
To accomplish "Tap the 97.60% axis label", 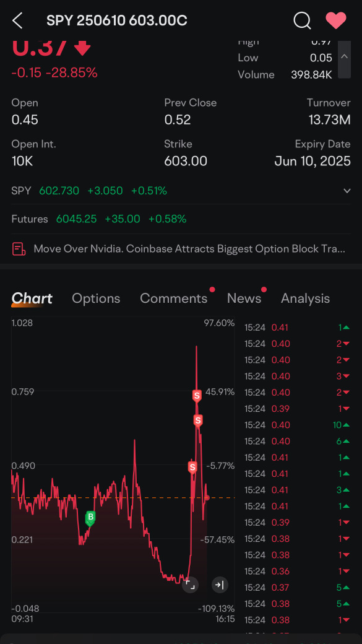I will (219, 323).
